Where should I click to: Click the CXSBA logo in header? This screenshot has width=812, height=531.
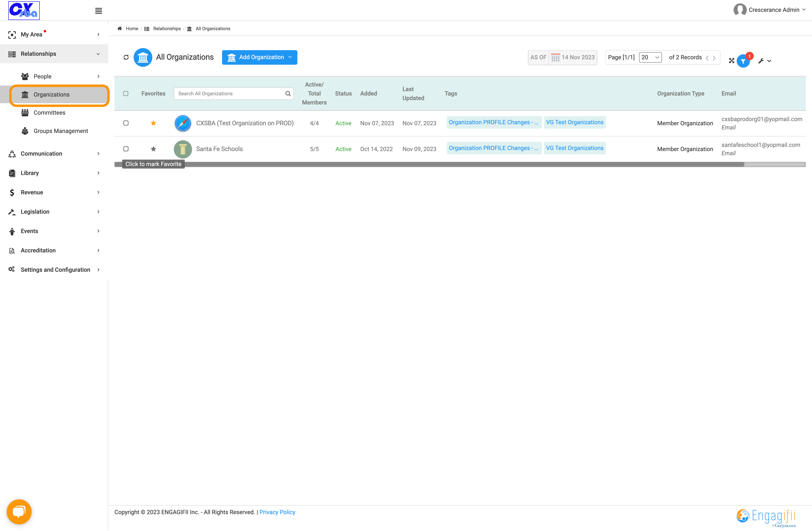coord(24,10)
